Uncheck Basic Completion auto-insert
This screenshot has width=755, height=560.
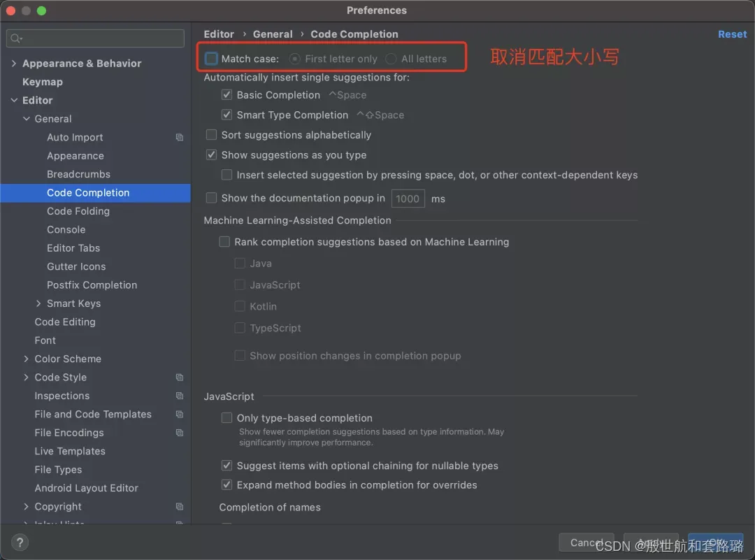pos(226,95)
